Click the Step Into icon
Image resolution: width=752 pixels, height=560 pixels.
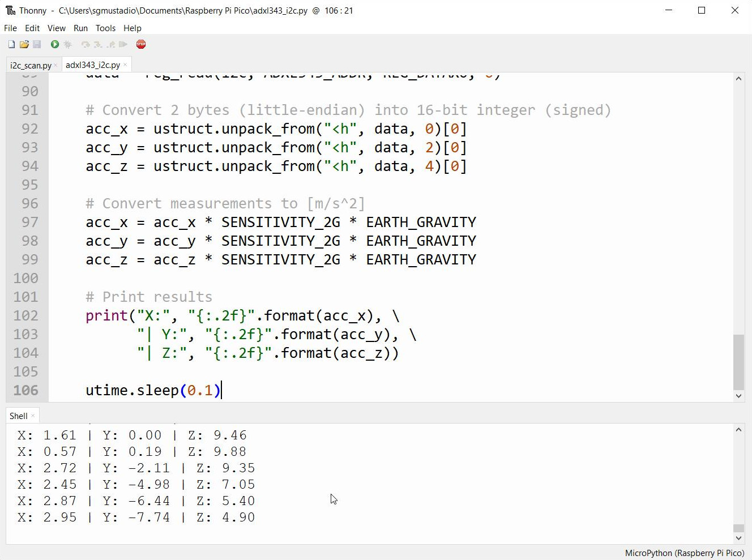pos(98,44)
